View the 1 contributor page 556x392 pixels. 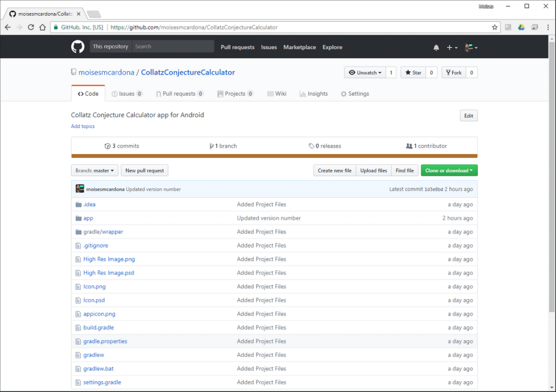pyautogui.click(x=426, y=146)
